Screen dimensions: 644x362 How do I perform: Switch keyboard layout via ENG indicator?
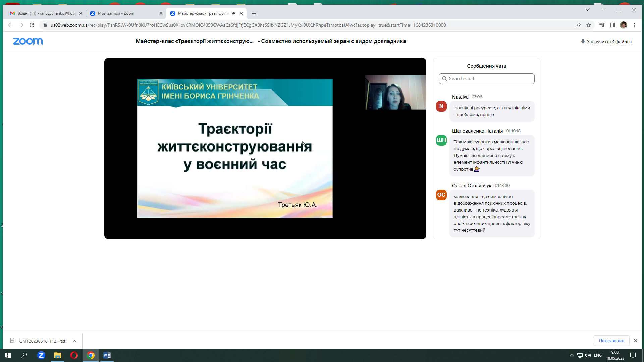pyautogui.click(x=598, y=355)
